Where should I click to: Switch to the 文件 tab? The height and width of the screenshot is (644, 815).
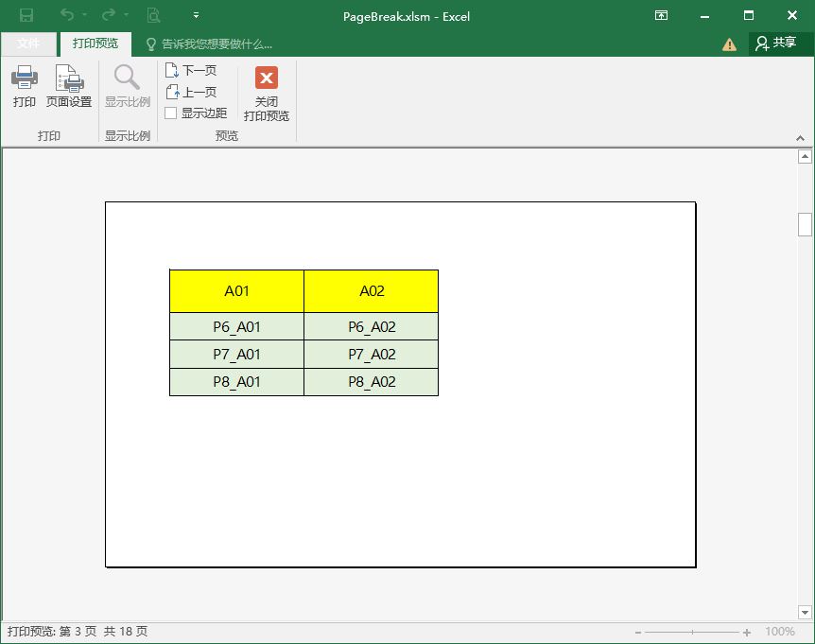point(28,44)
